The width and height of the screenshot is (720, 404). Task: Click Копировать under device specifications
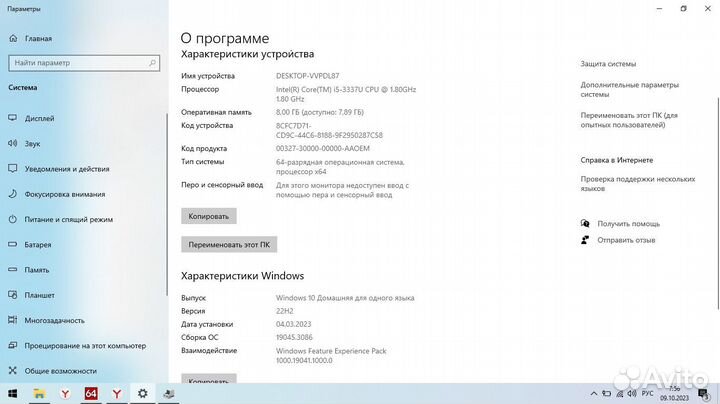(x=208, y=216)
